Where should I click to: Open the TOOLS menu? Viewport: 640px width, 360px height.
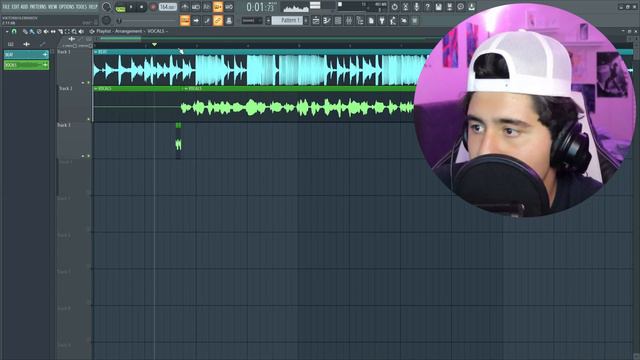(81, 7)
